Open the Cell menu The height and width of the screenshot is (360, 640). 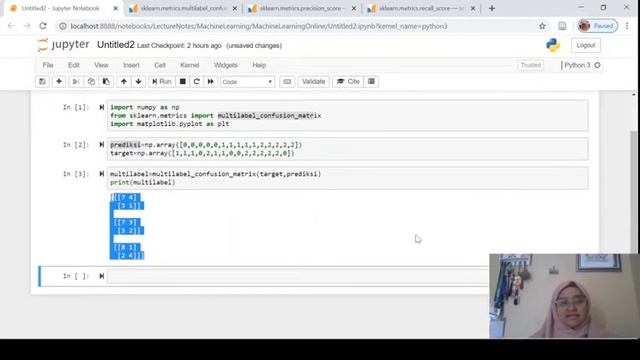click(x=160, y=65)
